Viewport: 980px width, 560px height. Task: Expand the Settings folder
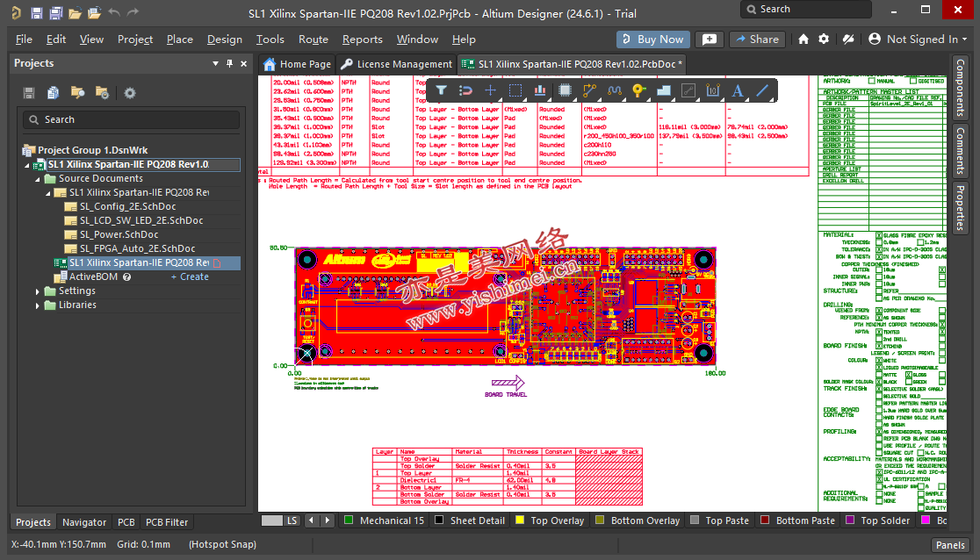point(38,291)
